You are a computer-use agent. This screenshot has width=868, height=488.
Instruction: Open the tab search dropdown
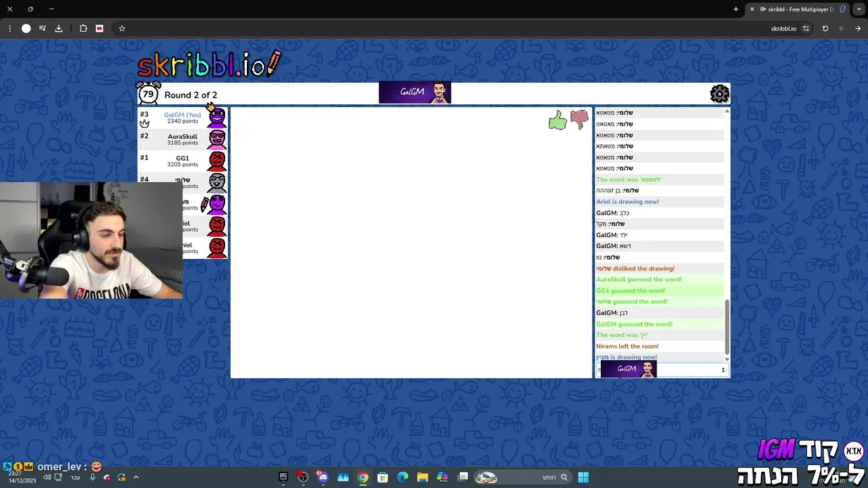[859, 9]
